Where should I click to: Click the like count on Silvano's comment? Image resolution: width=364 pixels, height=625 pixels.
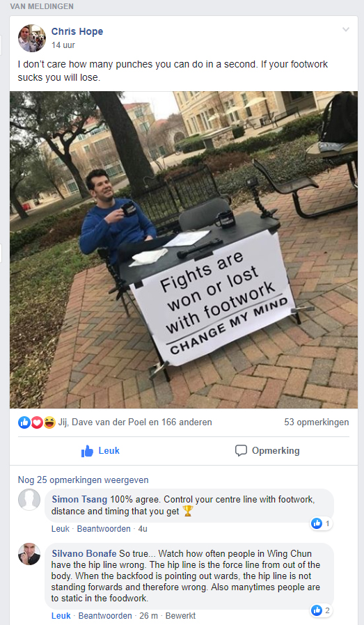pos(322,610)
